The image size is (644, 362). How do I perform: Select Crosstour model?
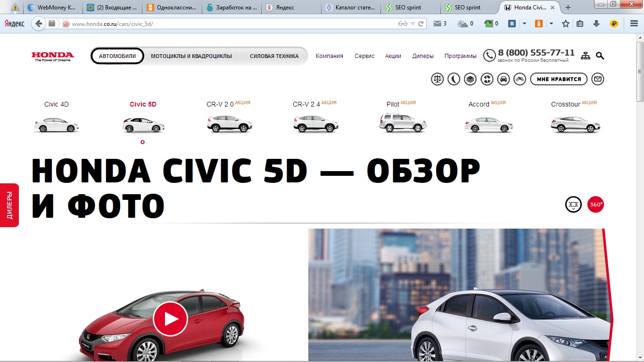(575, 118)
